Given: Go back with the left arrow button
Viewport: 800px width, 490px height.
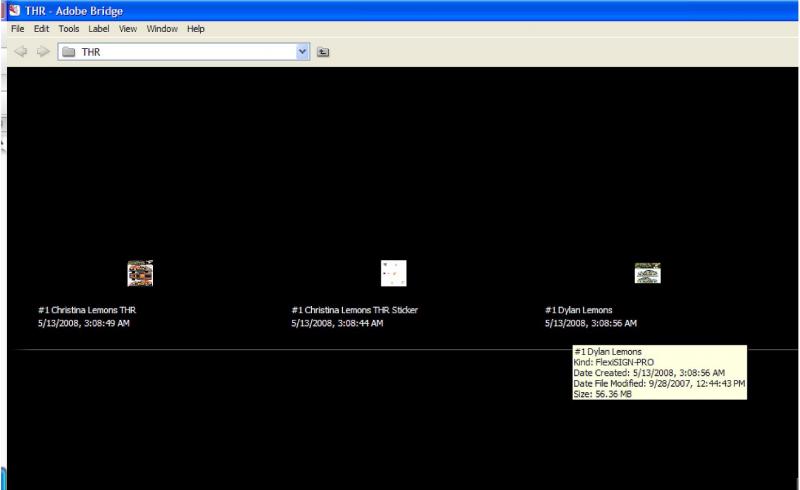Looking at the screenshot, I should [20, 52].
